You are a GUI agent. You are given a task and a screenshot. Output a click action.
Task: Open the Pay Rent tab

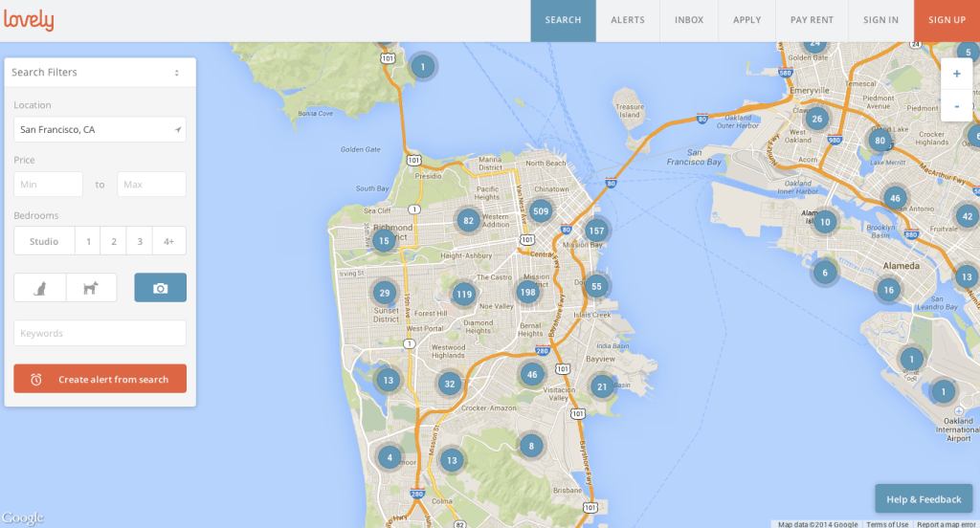click(812, 21)
